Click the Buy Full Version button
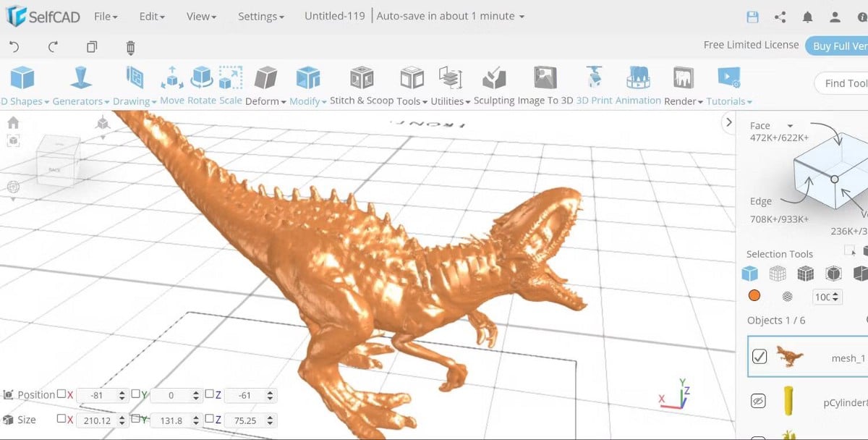This screenshot has height=440, width=868. pos(839,46)
